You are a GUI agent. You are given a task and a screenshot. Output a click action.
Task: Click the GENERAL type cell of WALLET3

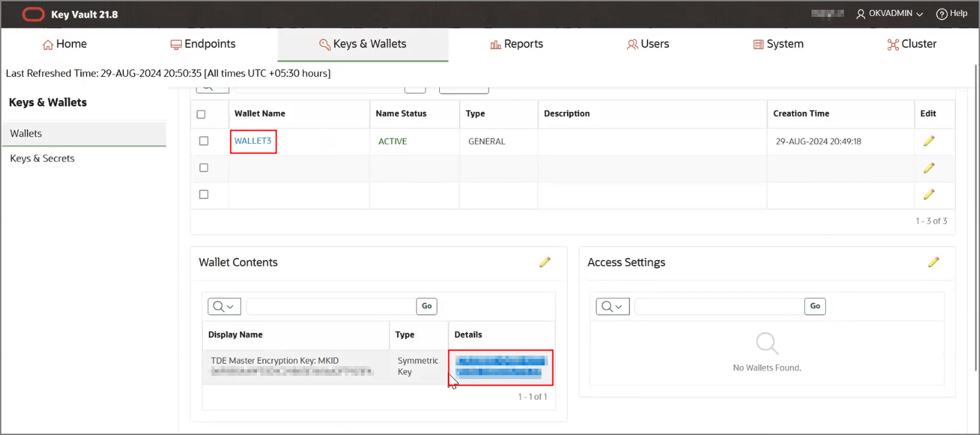pos(487,141)
